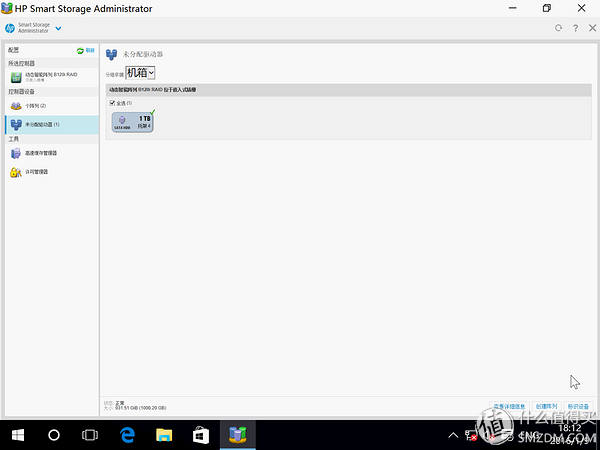The height and width of the screenshot is (450, 600).
Task: Exit the application with the header X icon
Action: coord(592,28)
